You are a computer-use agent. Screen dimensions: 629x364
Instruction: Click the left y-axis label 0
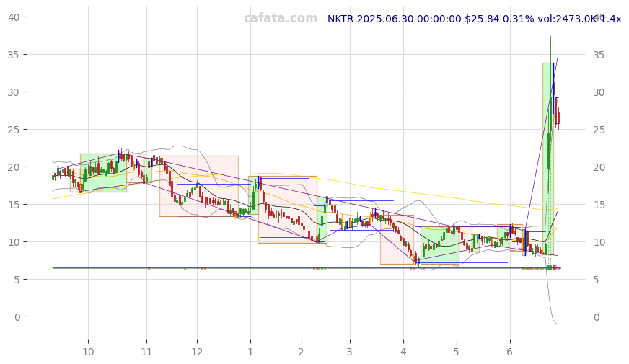pyautogui.click(x=17, y=317)
